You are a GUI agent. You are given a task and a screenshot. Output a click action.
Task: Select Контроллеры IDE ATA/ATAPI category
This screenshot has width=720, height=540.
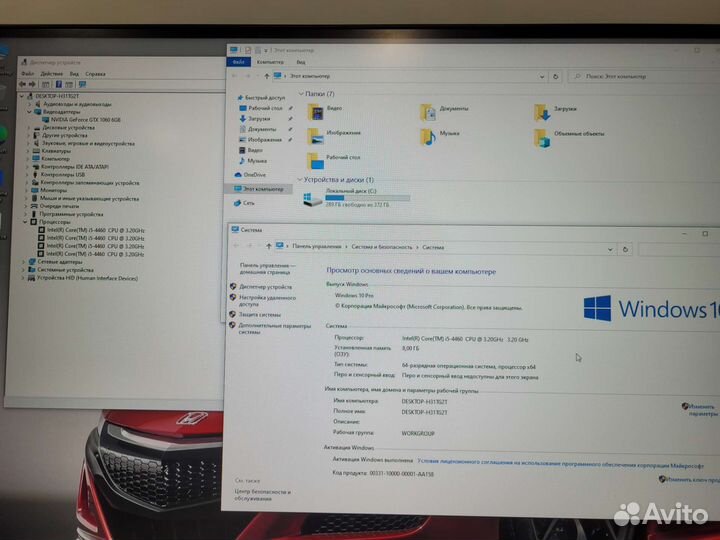click(x=75, y=167)
